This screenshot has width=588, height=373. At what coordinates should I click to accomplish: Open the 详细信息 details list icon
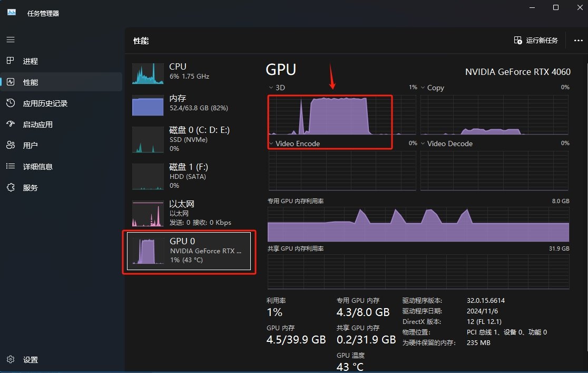(11, 167)
